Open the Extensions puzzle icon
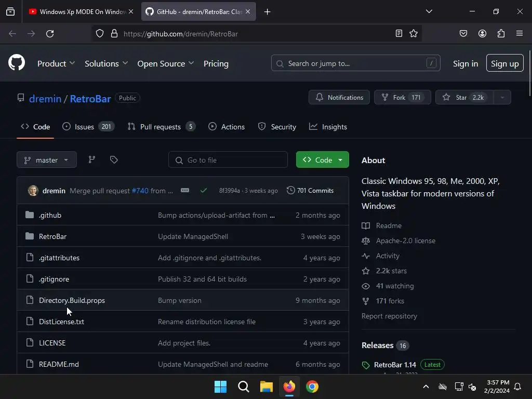This screenshot has height=399, width=532. pyautogui.click(x=501, y=33)
